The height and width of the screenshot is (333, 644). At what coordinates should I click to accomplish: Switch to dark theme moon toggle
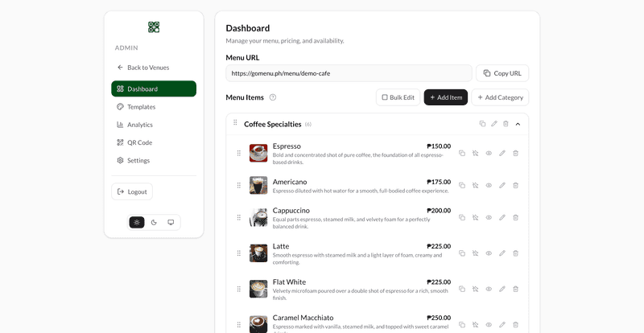[x=154, y=222]
